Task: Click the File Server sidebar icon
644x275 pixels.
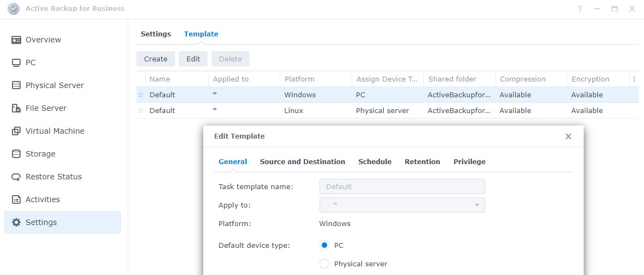Action: tap(16, 108)
